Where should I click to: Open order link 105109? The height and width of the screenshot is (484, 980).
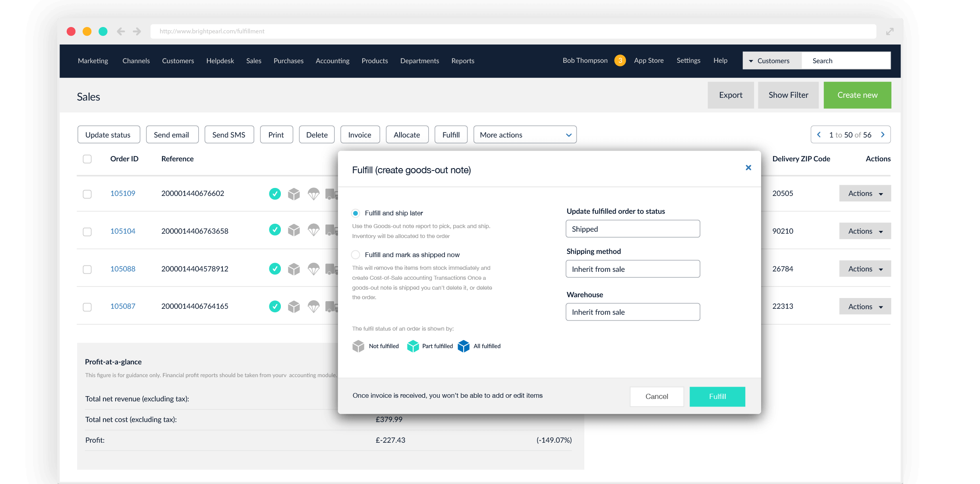click(123, 194)
